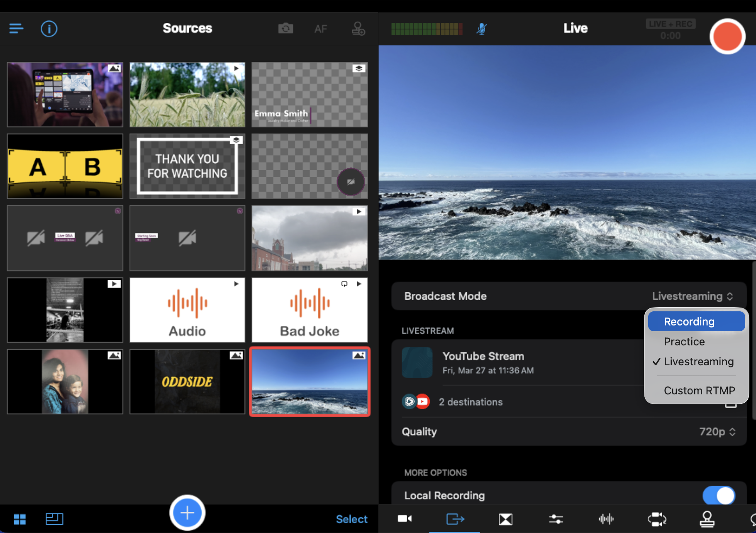756x533 pixels.
Task: Select the highlighted ocean photo source
Action: (x=310, y=381)
